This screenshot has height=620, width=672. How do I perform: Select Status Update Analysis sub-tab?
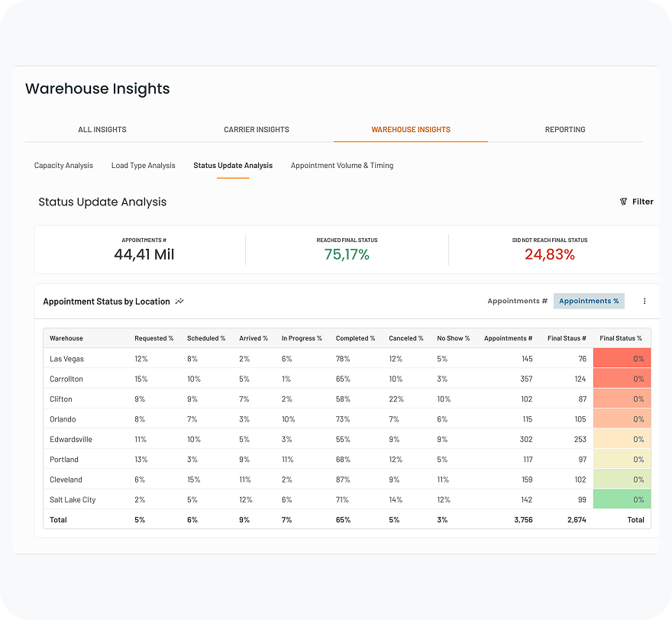tap(233, 166)
